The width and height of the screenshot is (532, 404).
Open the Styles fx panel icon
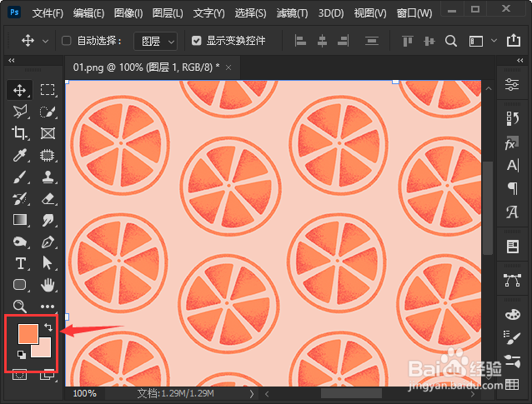(512, 144)
